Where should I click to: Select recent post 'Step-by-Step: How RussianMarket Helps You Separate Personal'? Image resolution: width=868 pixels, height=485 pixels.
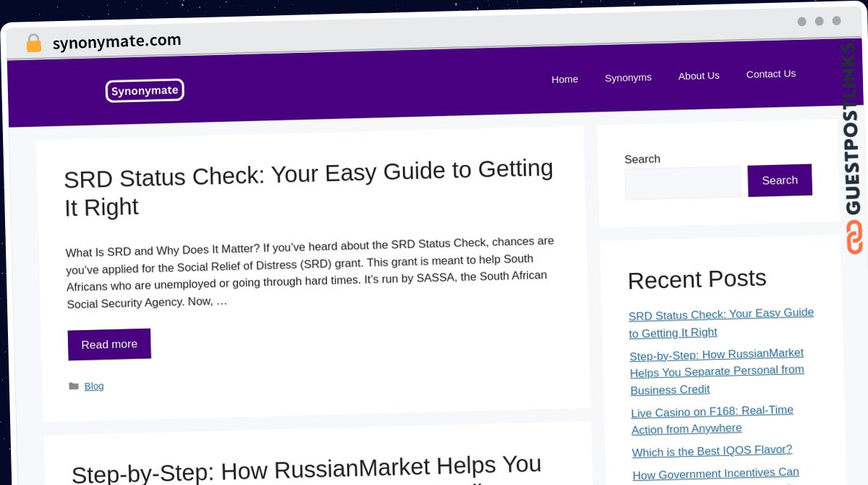click(717, 371)
